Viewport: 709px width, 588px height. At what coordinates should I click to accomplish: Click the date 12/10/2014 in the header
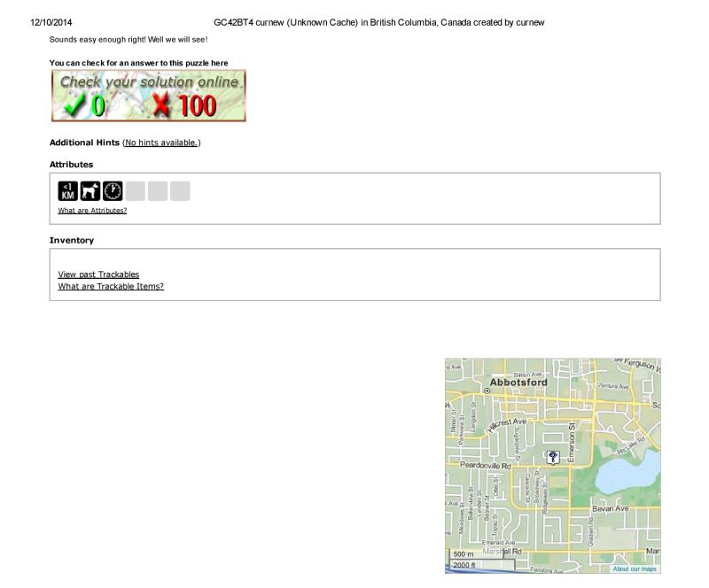coord(51,23)
